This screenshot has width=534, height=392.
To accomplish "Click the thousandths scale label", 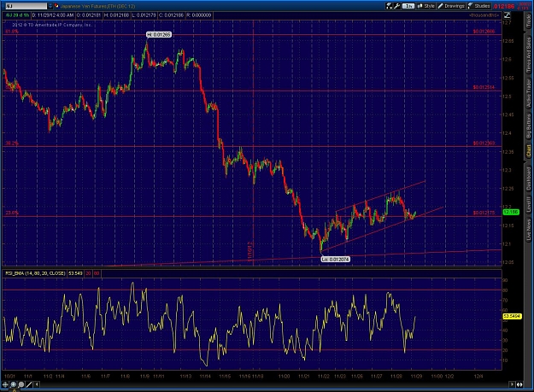I will tap(484, 15).
